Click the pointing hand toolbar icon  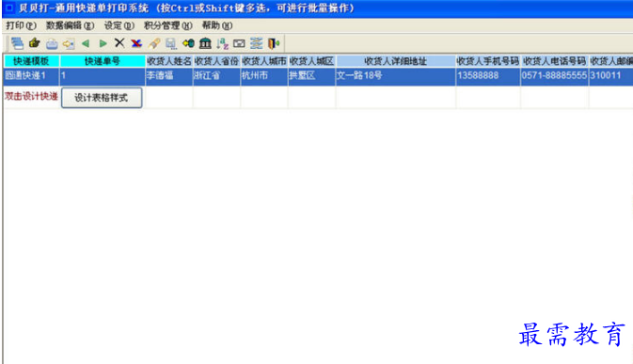pos(34,42)
